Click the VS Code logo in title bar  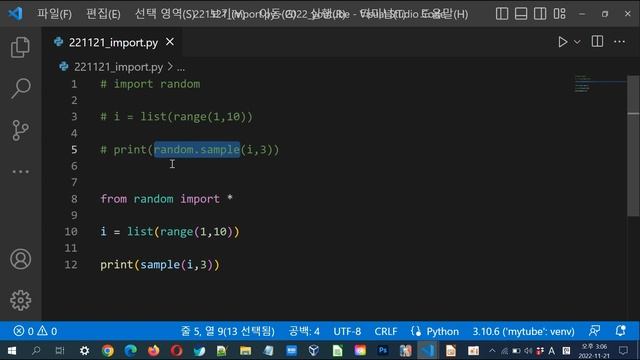point(16,13)
